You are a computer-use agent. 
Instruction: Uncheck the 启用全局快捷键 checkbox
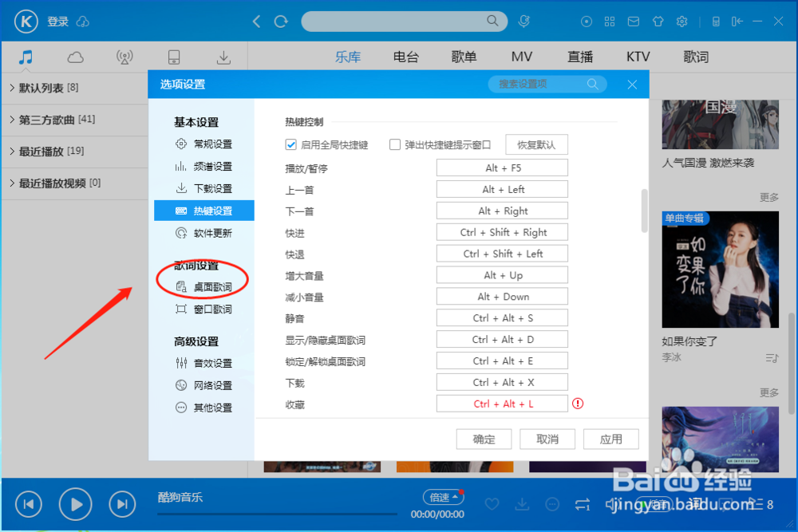click(291, 144)
